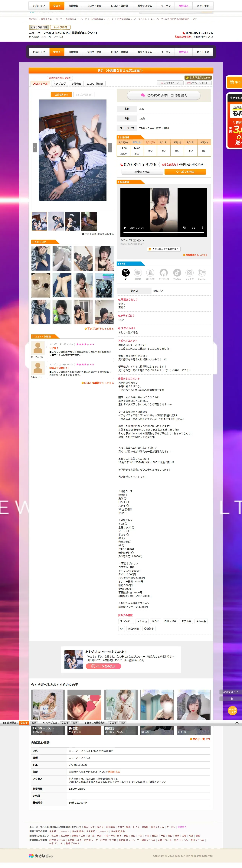Open 口コミ・体験談をもっと見る link
Viewport: 242px width, 868px height.
(x=97, y=383)
